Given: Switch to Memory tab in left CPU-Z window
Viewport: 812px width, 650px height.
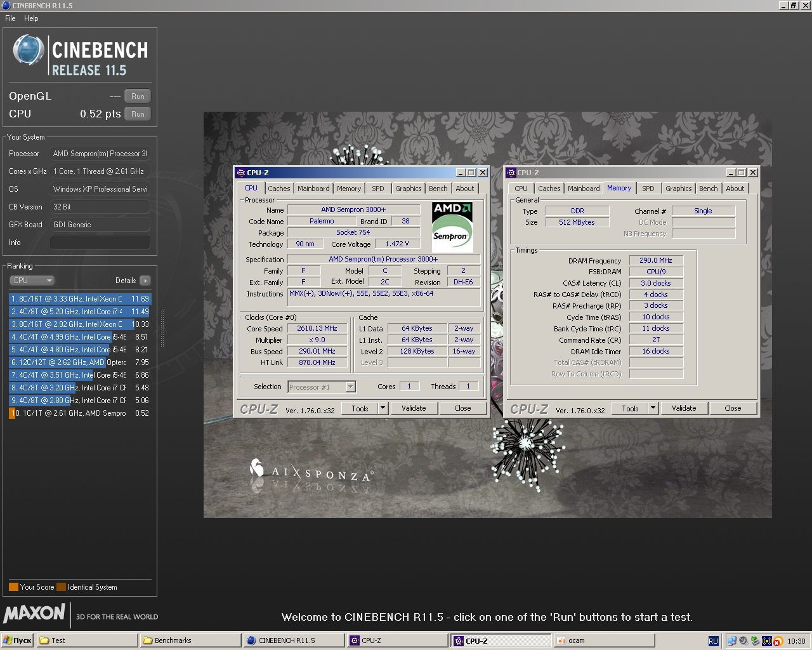Looking at the screenshot, I should pyautogui.click(x=349, y=189).
